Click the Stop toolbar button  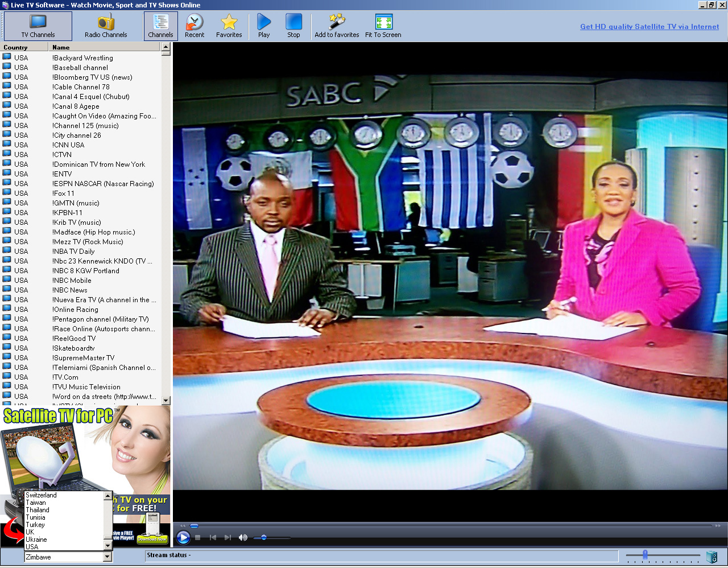[x=293, y=26]
